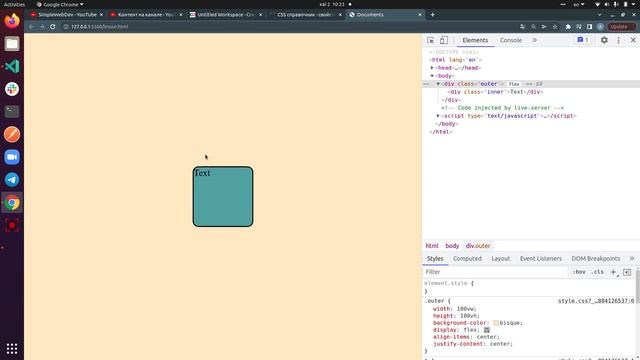Click the Styles pane scrollbar
The height and width of the screenshot is (360, 640).
pyautogui.click(x=637, y=286)
